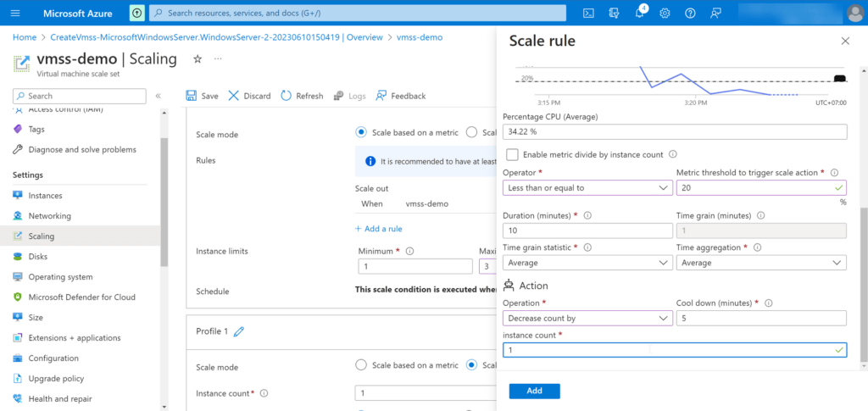Open the Azure portal hamburger menu
The image size is (868, 411).
15,13
